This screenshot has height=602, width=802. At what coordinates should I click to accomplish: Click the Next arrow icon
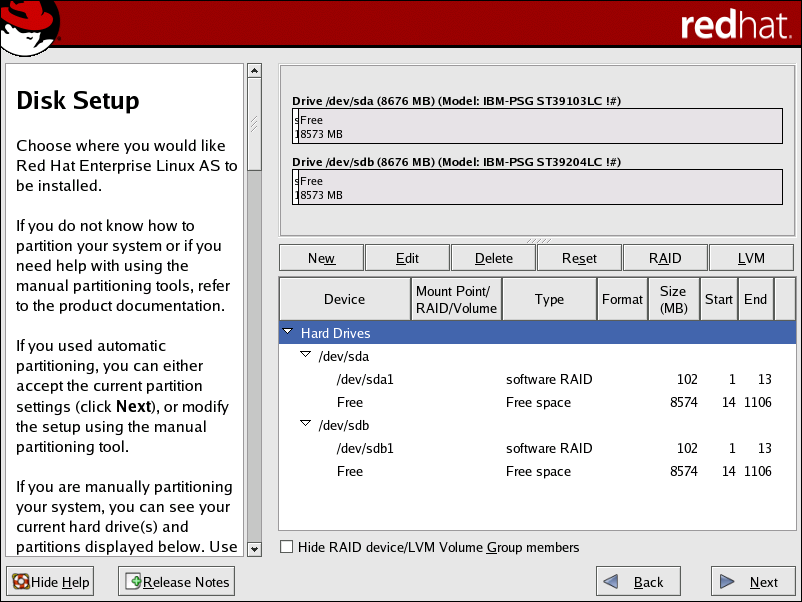[x=727, y=581]
